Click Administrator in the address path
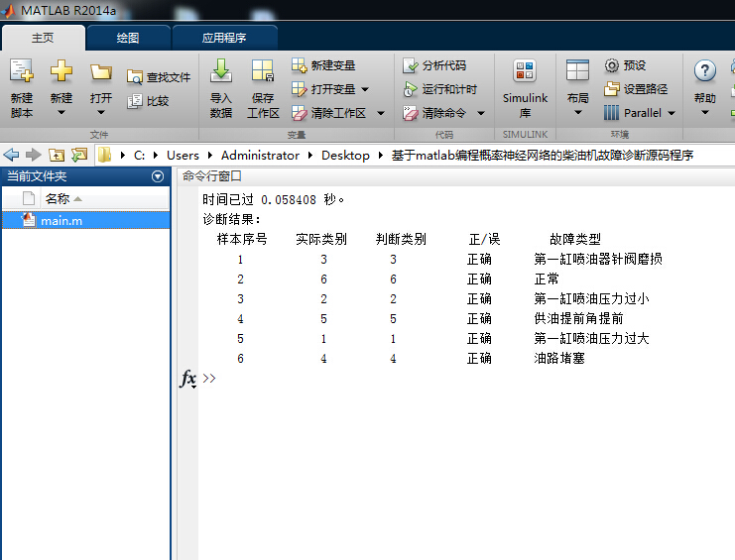Image resolution: width=735 pixels, height=560 pixels. [260, 155]
